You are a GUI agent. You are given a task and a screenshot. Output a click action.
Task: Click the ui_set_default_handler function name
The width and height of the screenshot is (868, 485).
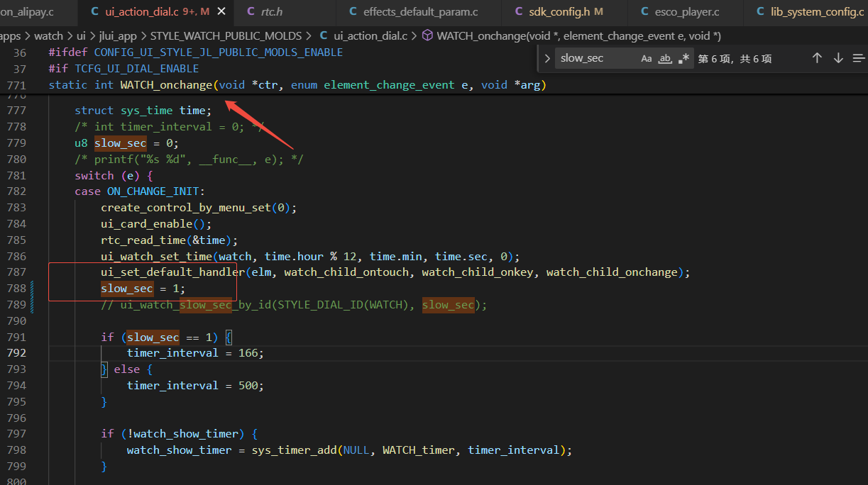coord(172,272)
